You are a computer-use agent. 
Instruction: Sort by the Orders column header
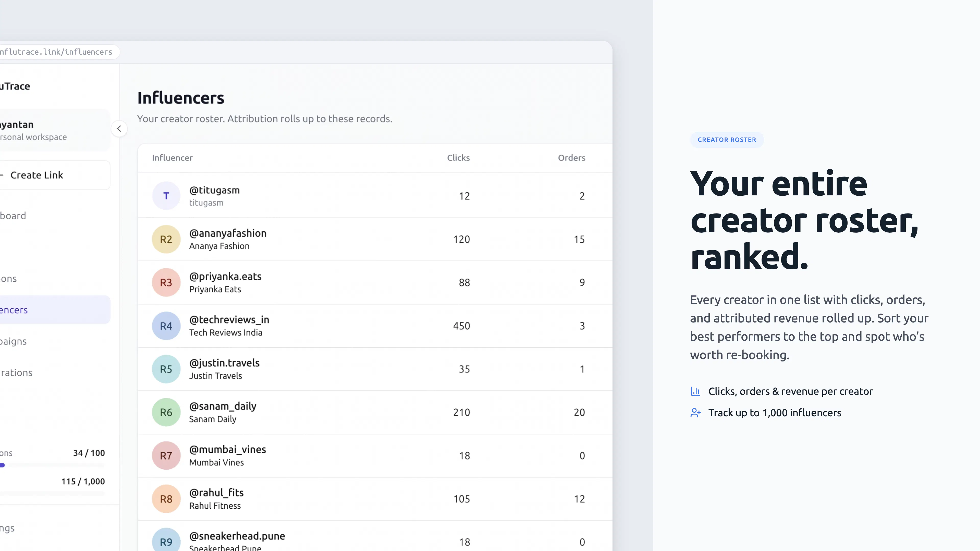(x=571, y=158)
